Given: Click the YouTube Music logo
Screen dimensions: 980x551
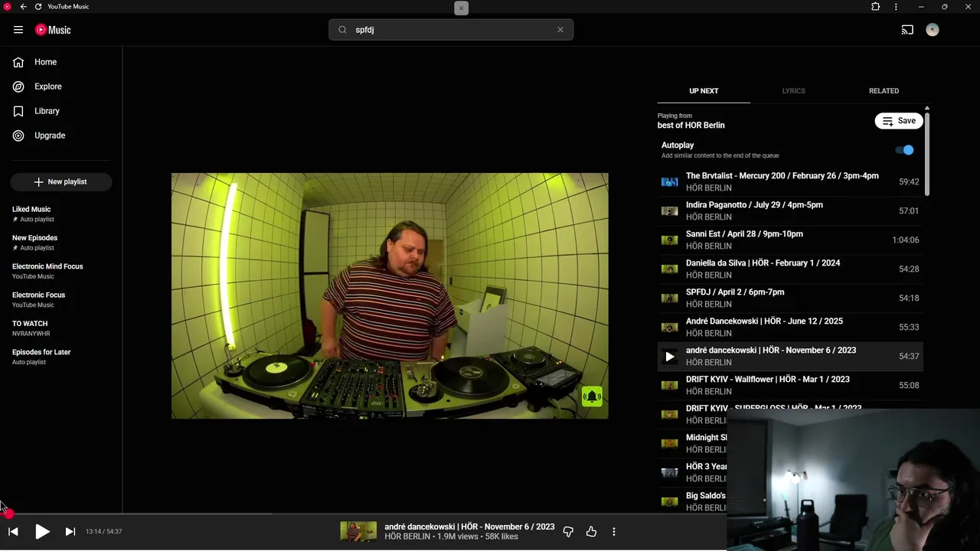Looking at the screenshot, I should pos(53,30).
